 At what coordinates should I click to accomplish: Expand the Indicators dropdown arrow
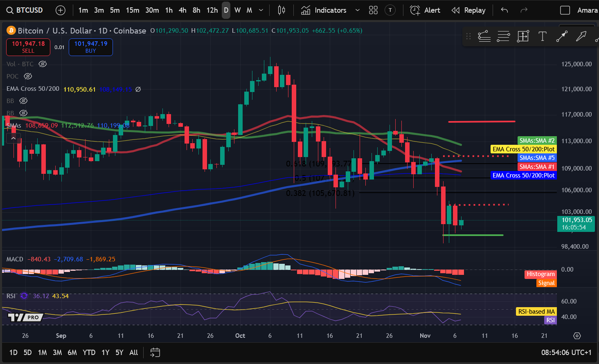358,10
